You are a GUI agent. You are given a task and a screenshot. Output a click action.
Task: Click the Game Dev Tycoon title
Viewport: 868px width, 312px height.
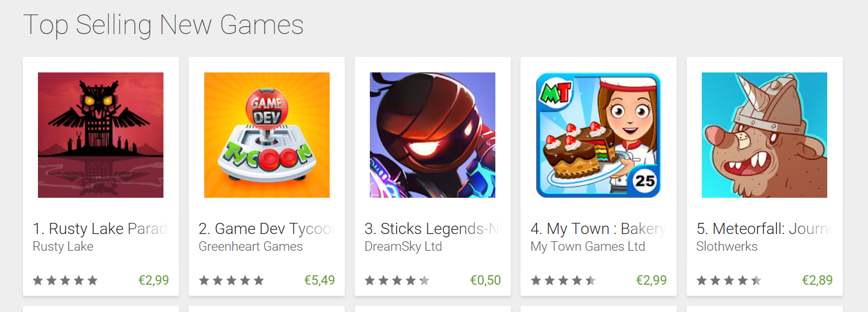(x=267, y=229)
